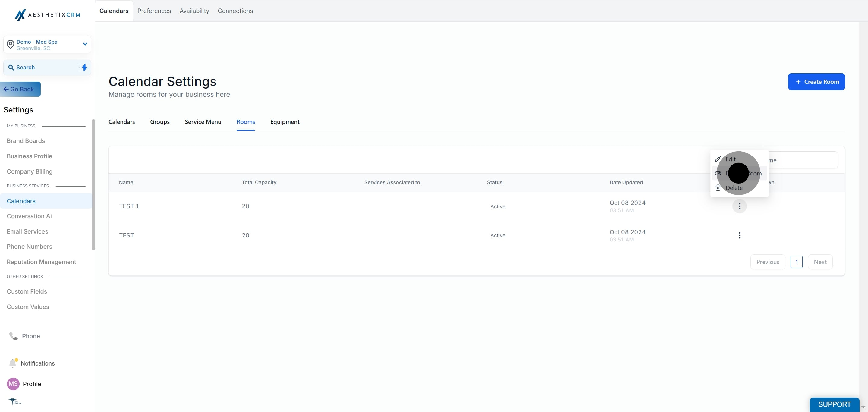
Task: Switch to the Service Menu tab
Action: coord(203,122)
